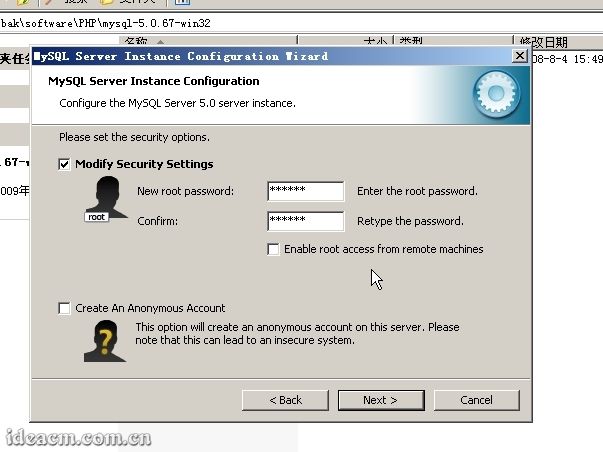603x452 pixels.
Task: Proceed by pressing Next
Action: (x=380, y=400)
